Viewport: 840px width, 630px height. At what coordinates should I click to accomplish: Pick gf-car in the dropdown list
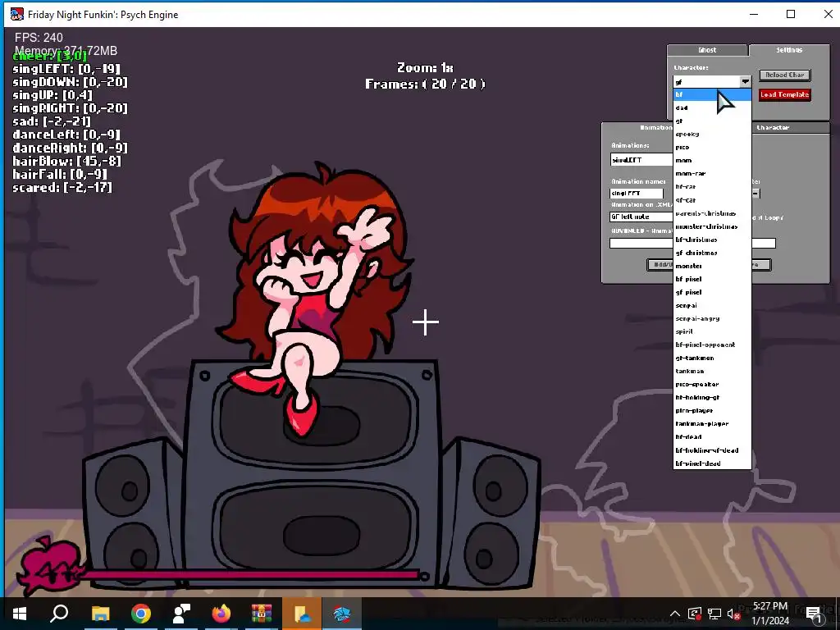pyautogui.click(x=712, y=200)
